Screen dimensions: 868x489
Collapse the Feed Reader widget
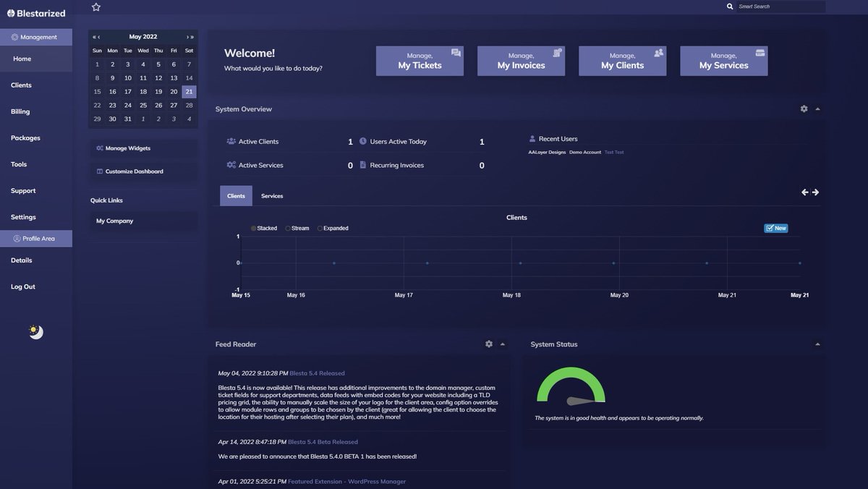coord(501,343)
